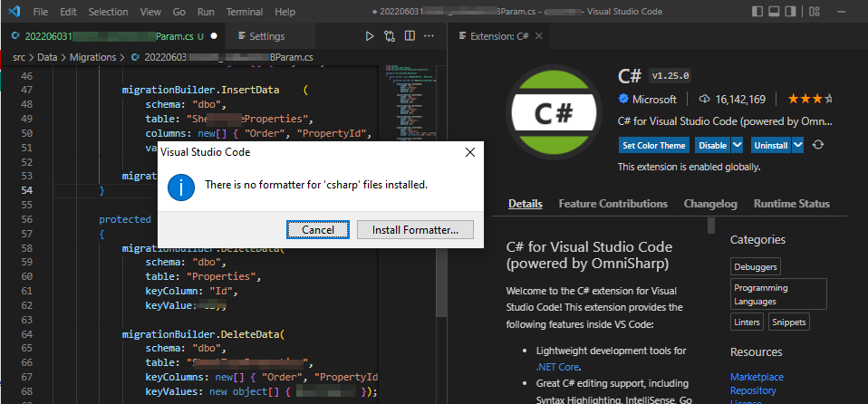Toggle primary side bar layout icon

757,11
